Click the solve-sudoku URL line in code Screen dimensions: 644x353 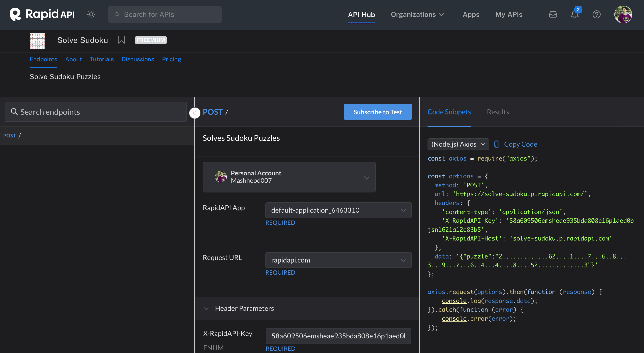(x=512, y=194)
